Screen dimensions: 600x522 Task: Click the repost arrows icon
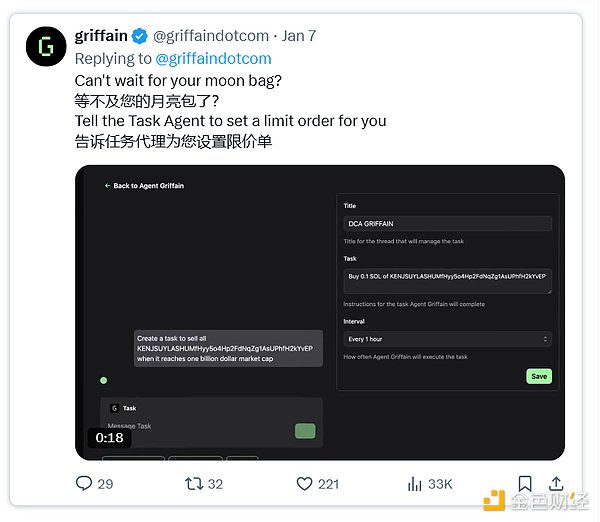[x=195, y=484]
